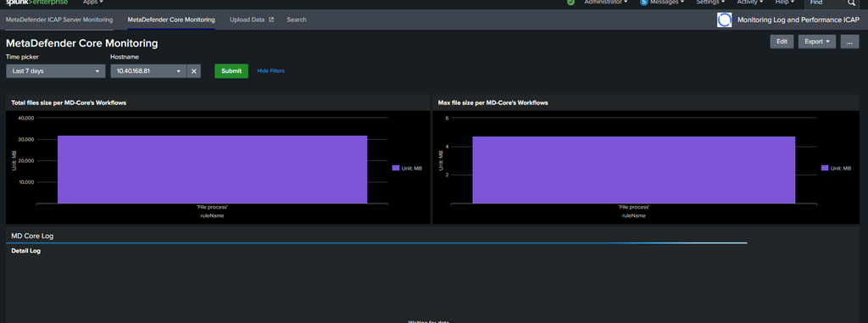The width and height of the screenshot is (868, 323).
Task: Click the Edit dashboard button
Action: [782, 42]
